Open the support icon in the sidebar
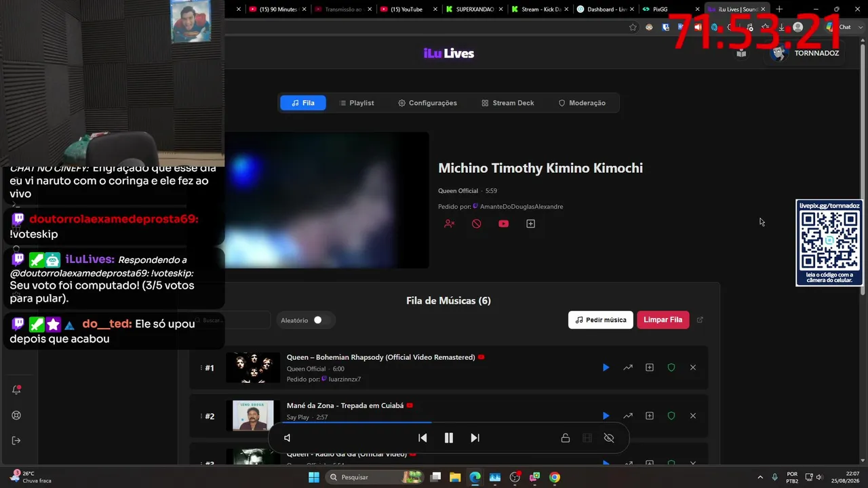This screenshot has width=868, height=488. point(17,415)
